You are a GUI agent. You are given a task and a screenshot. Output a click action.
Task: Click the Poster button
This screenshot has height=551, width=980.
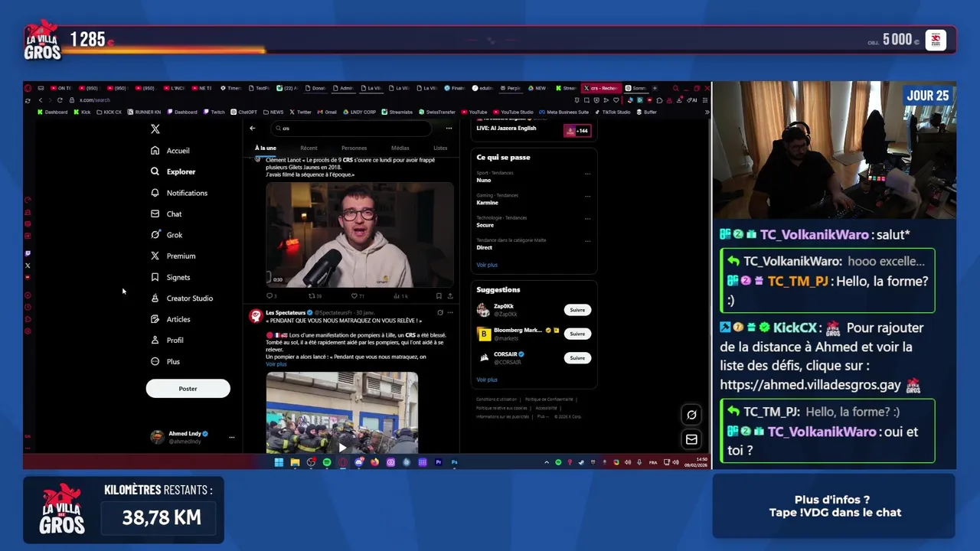point(188,389)
